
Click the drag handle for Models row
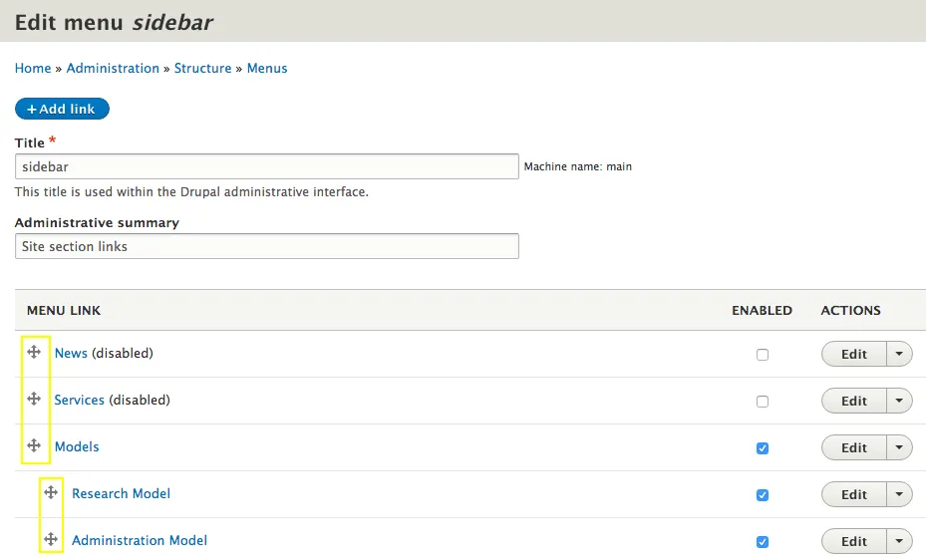point(34,445)
